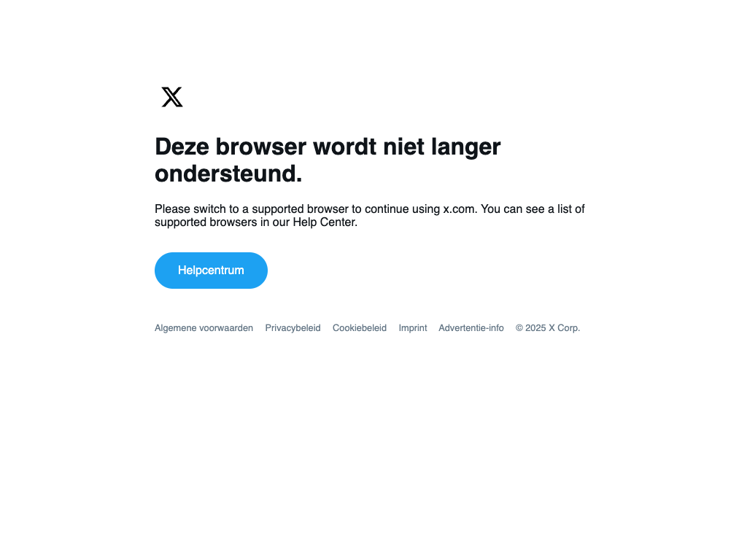Click the X Corp. name in the footer
The image size is (747, 560).
pos(565,328)
